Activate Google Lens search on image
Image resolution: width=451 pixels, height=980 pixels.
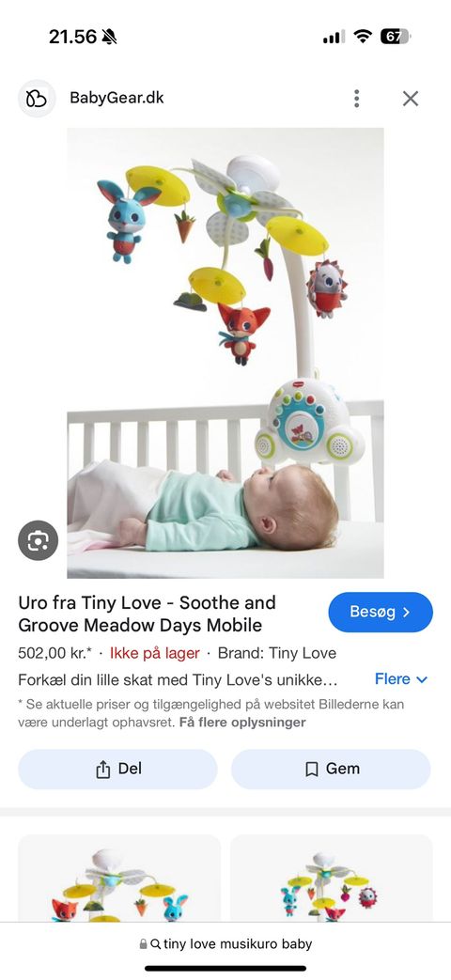[39, 540]
